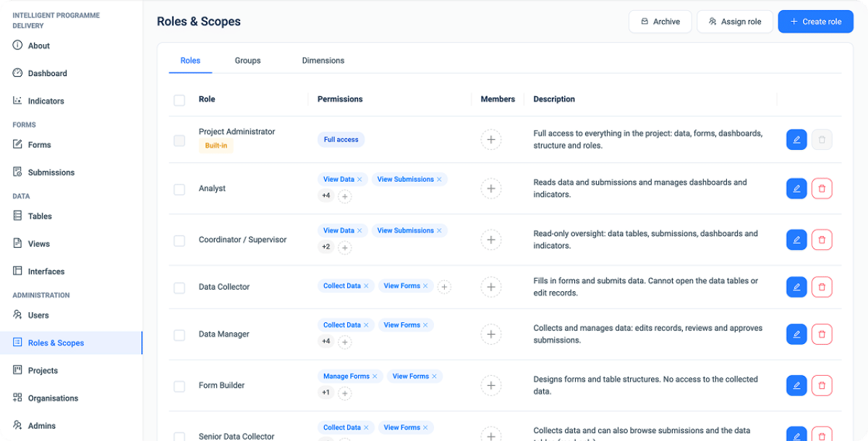Click the Create role button
Viewport: 868px width, 441px height.
tap(816, 22)
